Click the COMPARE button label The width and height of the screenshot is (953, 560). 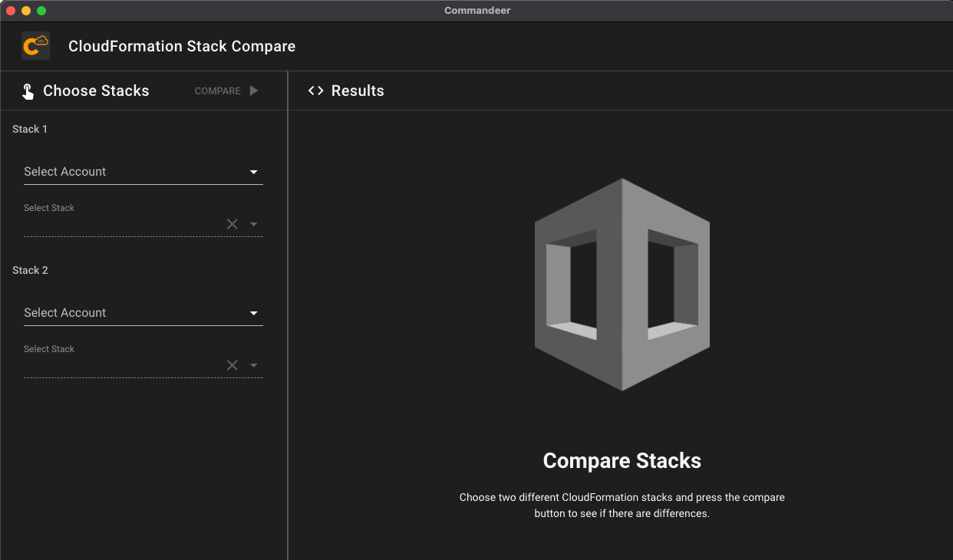click(x=218, y=91)
